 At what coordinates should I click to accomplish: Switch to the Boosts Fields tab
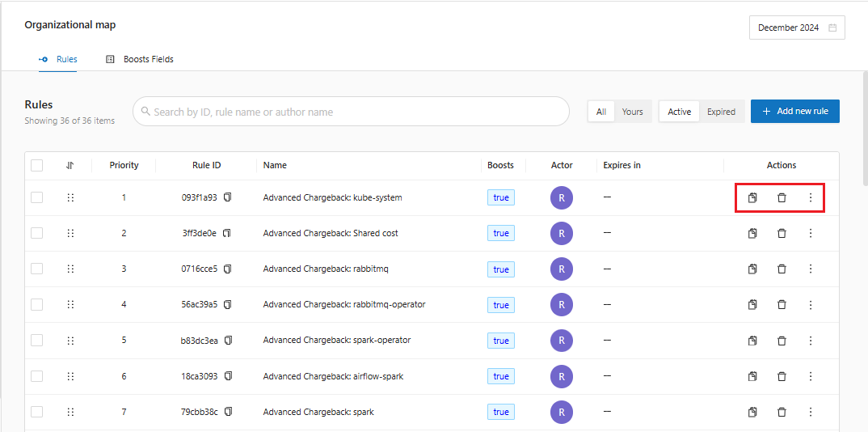[x=140, y=59]
